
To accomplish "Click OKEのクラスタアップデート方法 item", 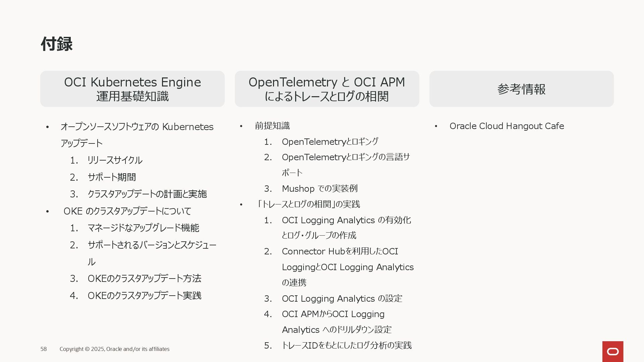I will (x=144, y=279).
